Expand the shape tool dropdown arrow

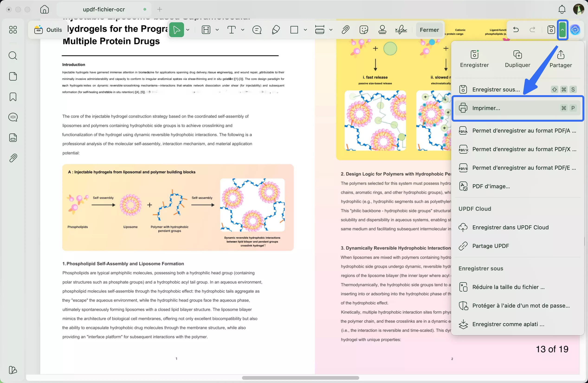(306, 30)
